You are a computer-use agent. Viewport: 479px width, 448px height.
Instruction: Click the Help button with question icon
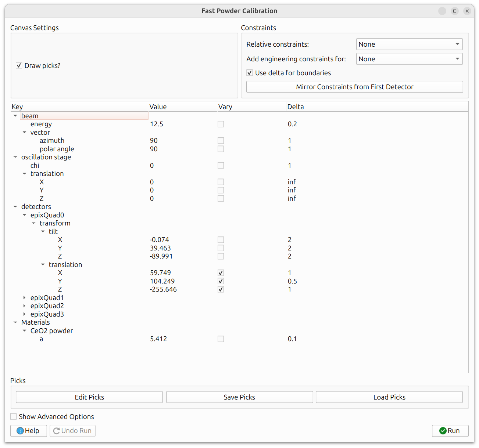[x=29, y=431]
